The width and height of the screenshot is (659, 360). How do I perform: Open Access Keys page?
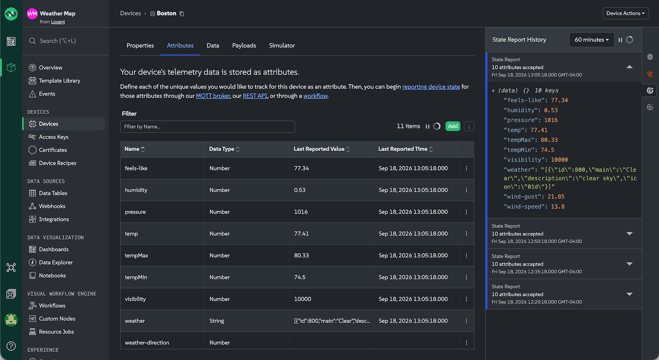click(x=53, y=137)
